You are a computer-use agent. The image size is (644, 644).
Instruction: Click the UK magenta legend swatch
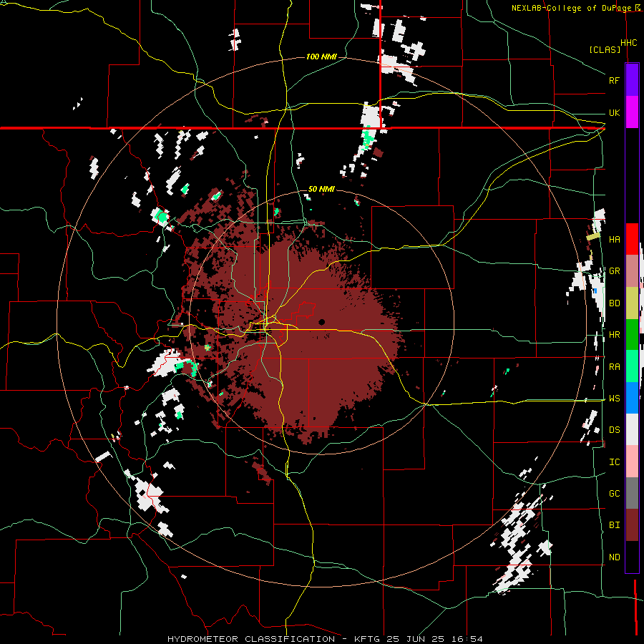point(632,112)
